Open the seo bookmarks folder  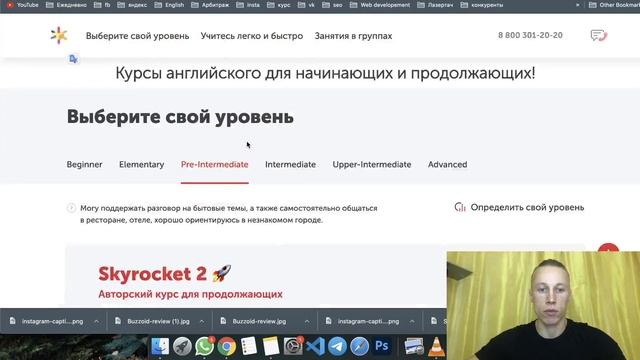332,5
